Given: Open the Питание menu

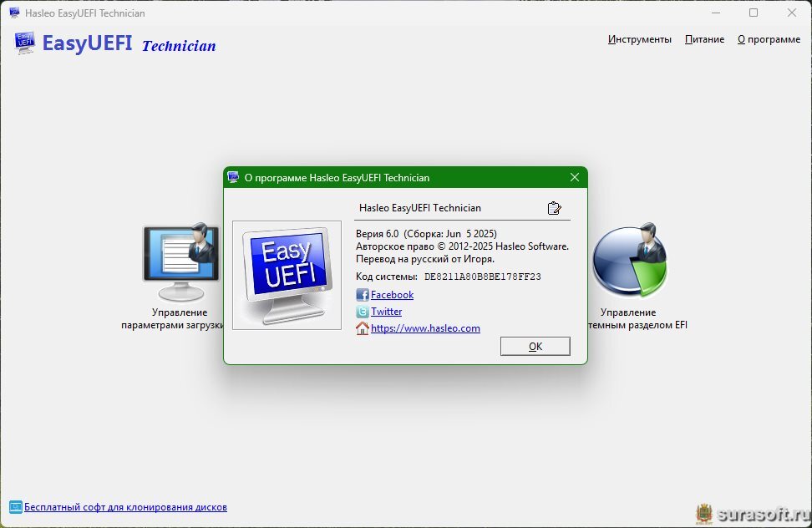Looking at the screenshot, I should coord(704,39).
